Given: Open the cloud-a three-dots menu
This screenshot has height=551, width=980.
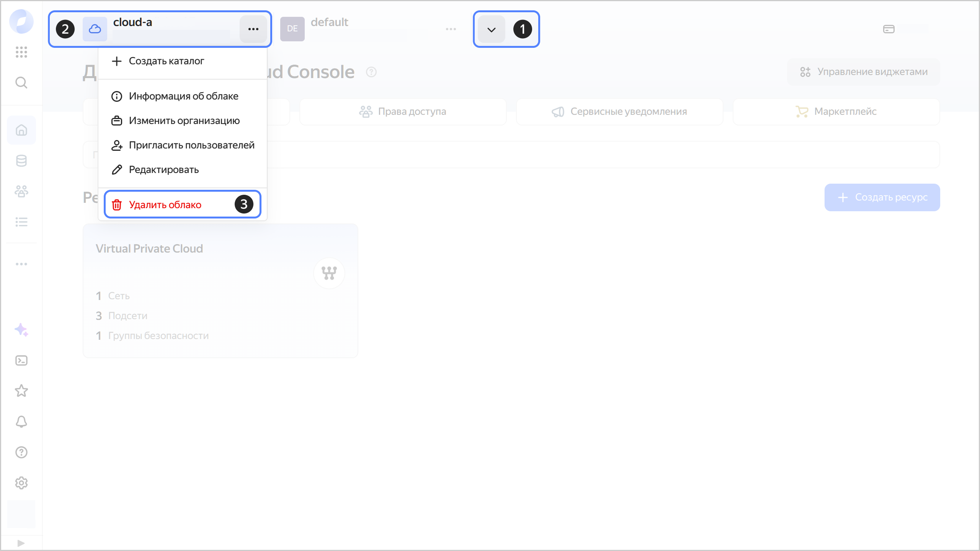Looking at the screenshot, I should click(x=253, y=29).
